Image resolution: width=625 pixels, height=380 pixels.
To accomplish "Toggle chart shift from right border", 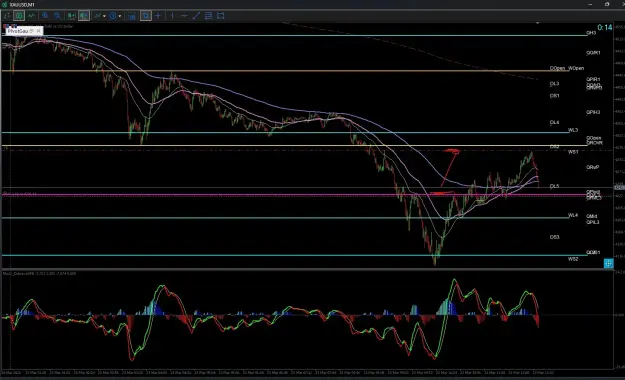I will click(83, 16).
